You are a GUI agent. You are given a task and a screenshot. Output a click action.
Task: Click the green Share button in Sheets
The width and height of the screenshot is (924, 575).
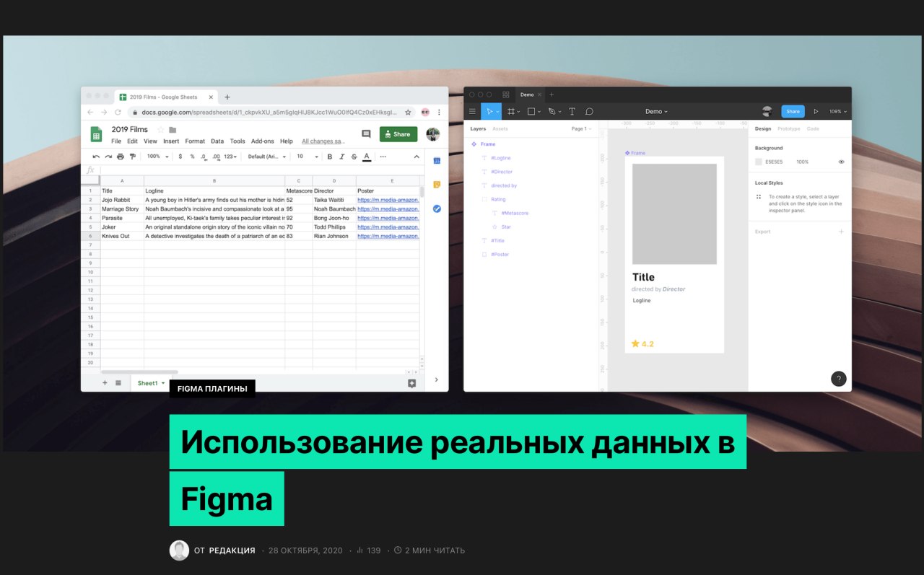click(398, 134)
